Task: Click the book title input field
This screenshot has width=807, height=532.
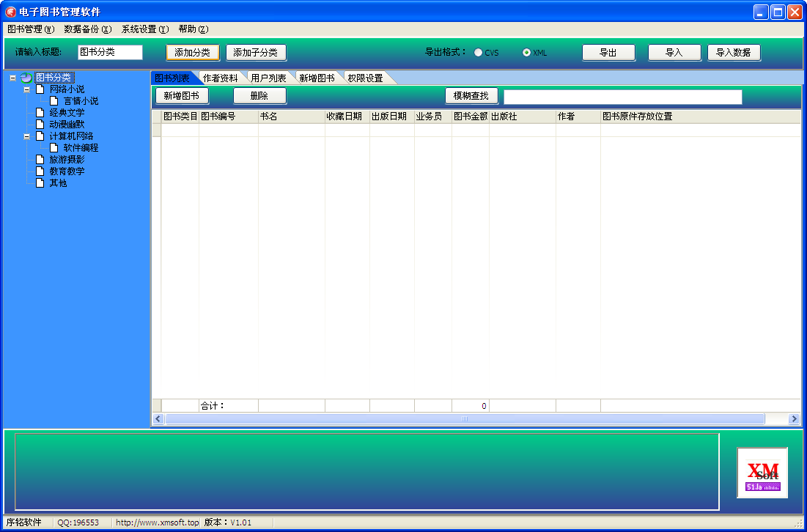Action: (110, 52)
